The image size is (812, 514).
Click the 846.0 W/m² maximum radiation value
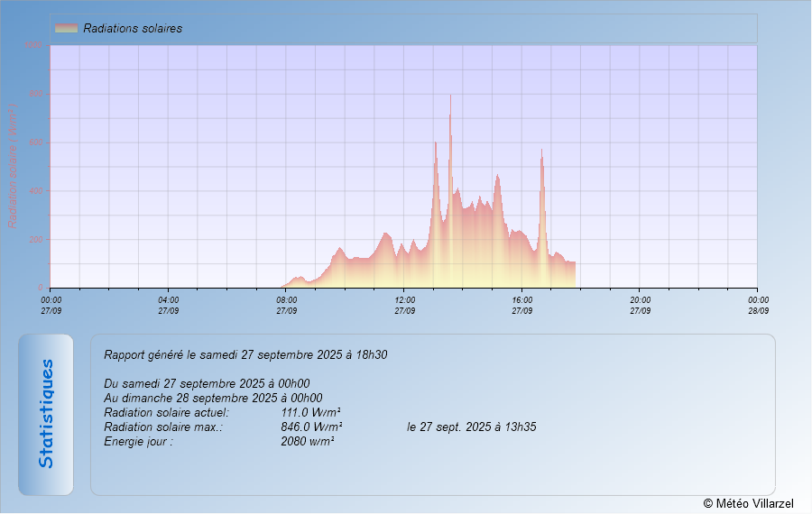[310, 427]
